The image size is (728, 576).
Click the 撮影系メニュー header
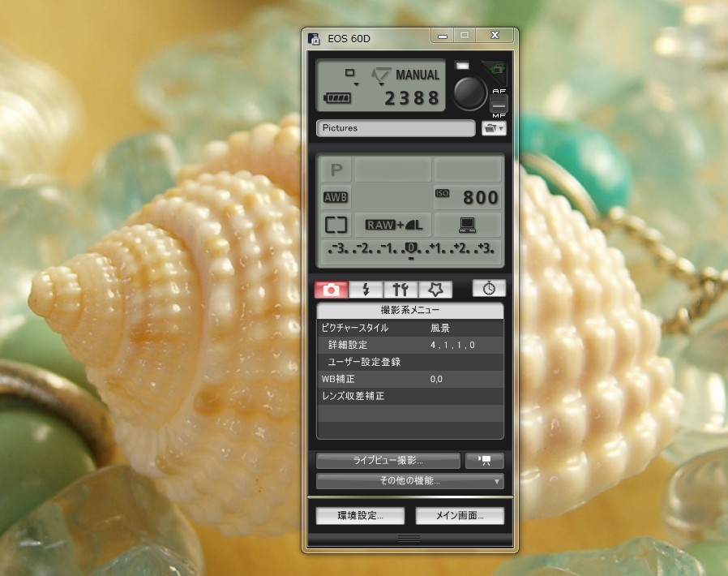pyautogui.click(x=410, y=310)
